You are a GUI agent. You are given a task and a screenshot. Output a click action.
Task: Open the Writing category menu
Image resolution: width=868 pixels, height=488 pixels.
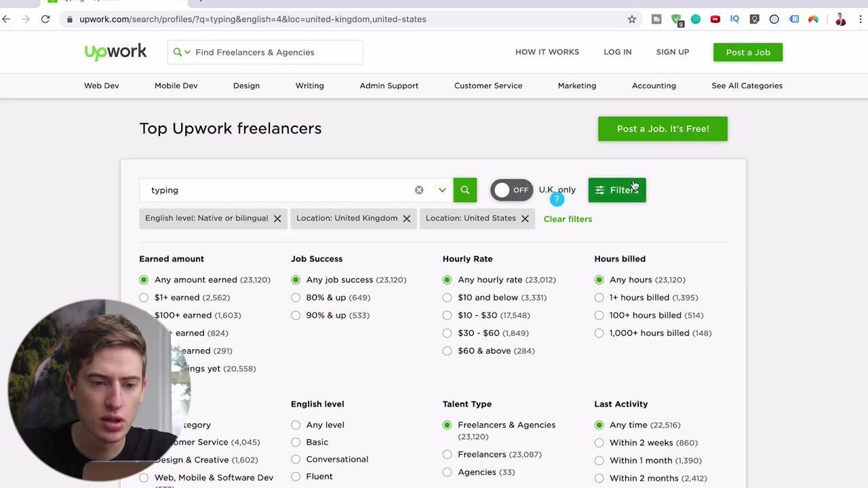(x=310, y=85)
